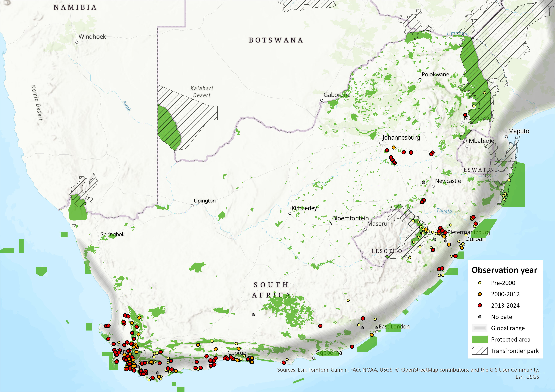The width and height of the screenshot is (555, 392).
Task: Click the Bloemfontein city marker circle
Action: tap(330, 224)
